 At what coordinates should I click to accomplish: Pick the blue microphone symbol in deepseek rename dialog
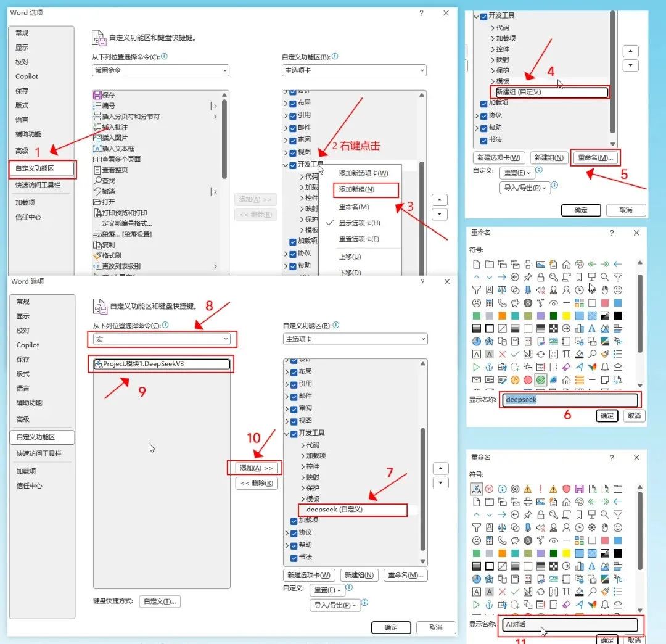tap(527, 290)
